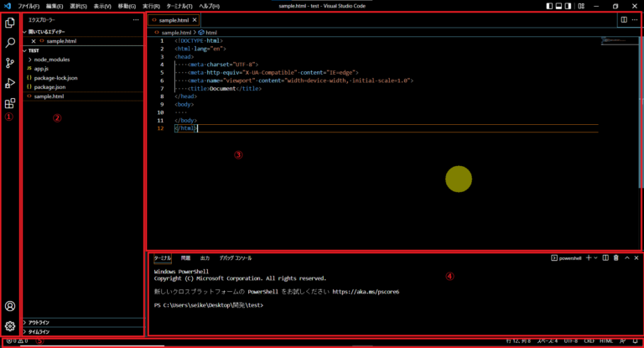Open the Extensions view

point(10,104)
